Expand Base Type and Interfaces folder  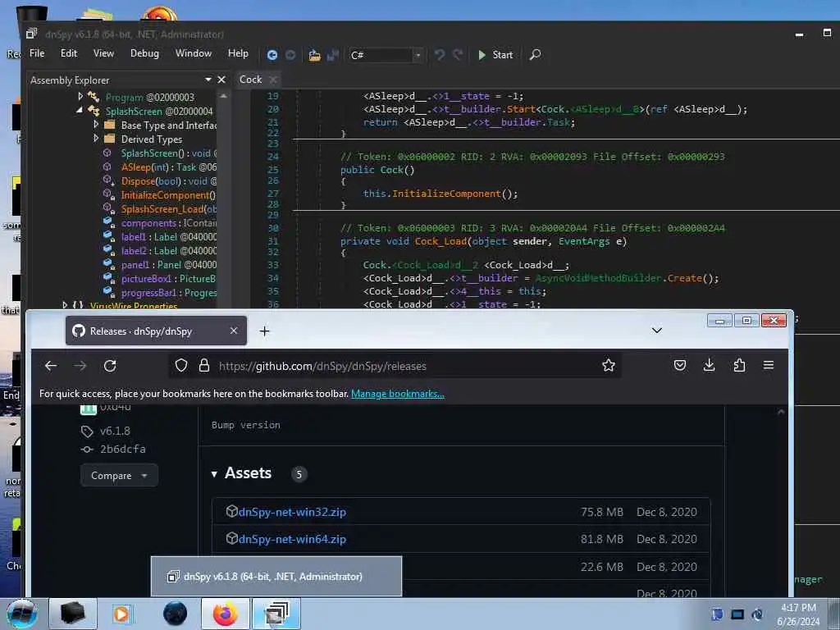(96, 125)
